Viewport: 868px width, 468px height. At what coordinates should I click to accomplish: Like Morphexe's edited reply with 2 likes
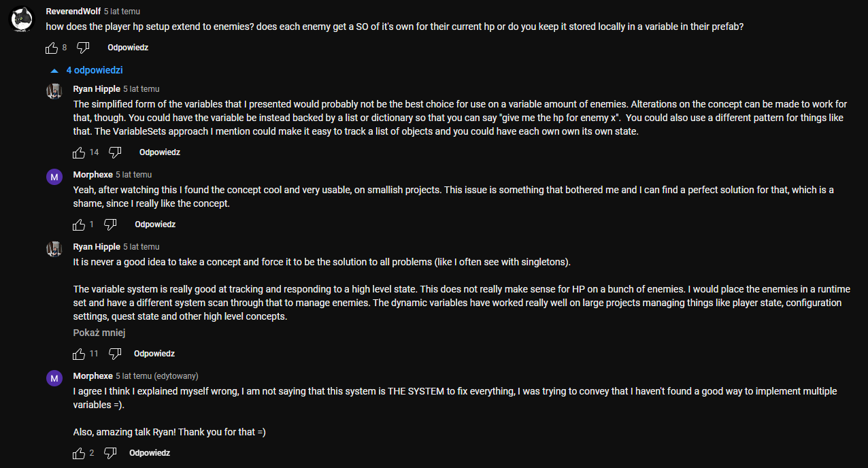80,453
